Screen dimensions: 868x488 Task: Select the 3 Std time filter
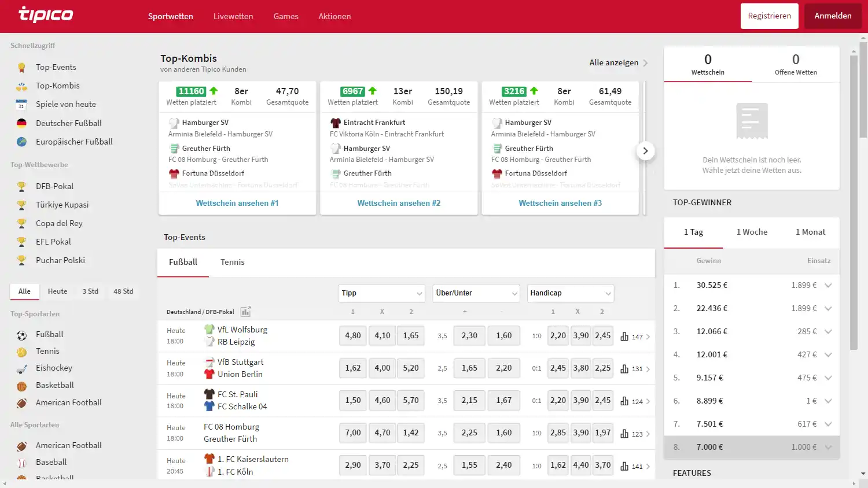(90, 291)
